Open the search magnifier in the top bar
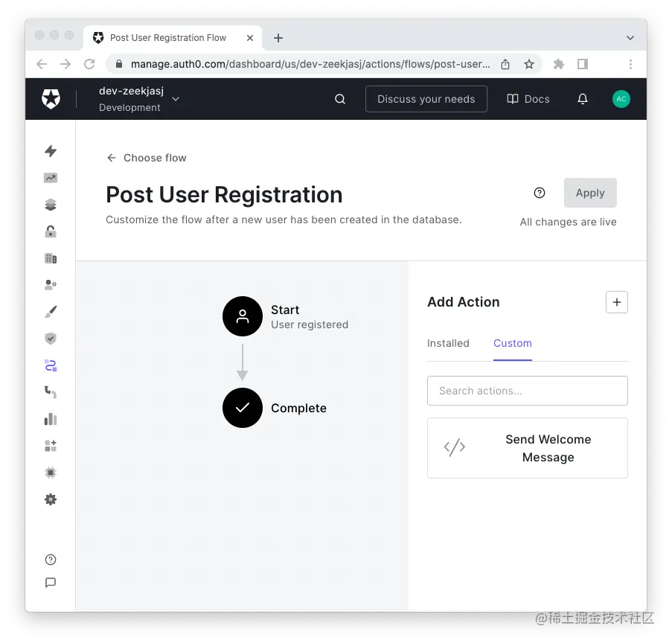The width and height of the screenshot is (672, 643). (x=340, y=98)
